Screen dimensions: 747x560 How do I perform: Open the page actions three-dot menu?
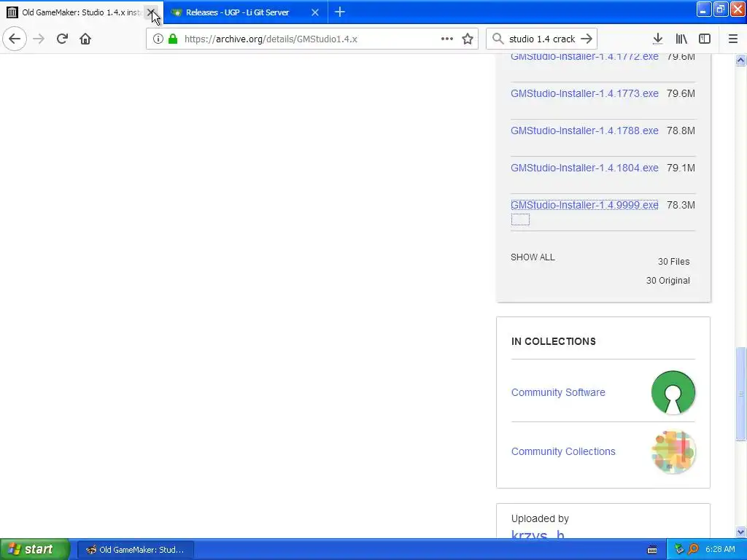point(447,39)
